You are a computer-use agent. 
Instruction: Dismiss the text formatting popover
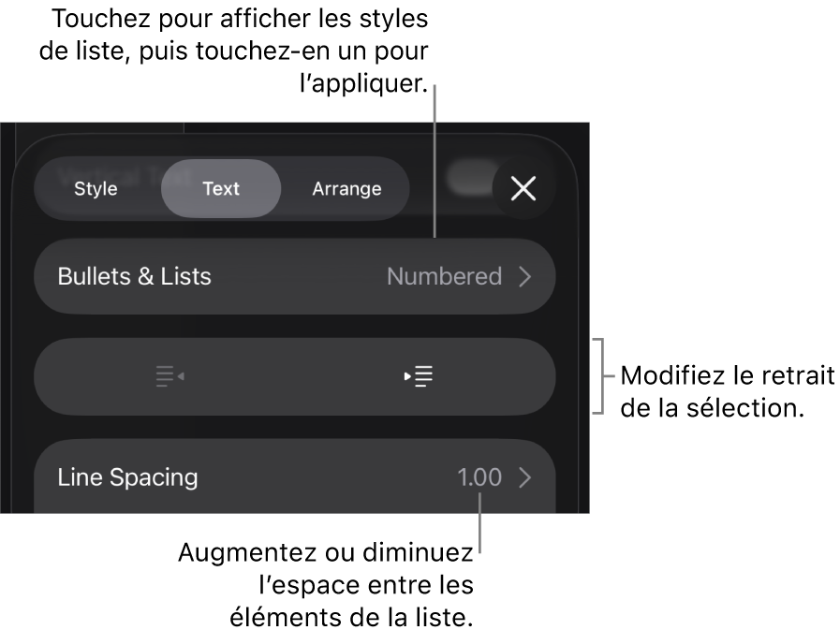click(x=523, y=188)
